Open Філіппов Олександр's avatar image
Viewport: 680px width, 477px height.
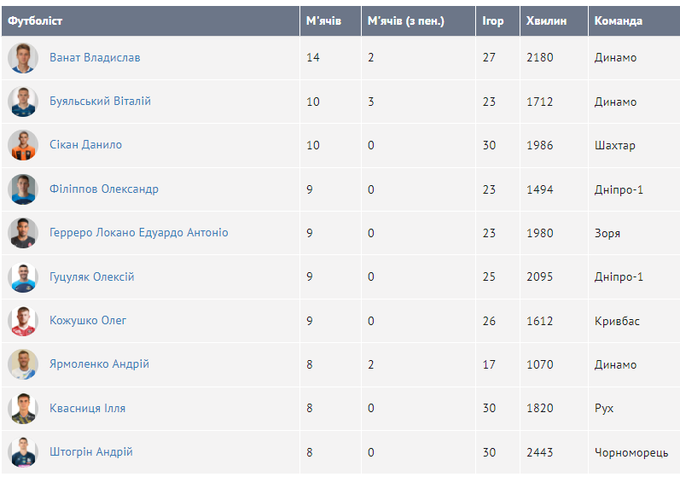click(x=23, y=189)
